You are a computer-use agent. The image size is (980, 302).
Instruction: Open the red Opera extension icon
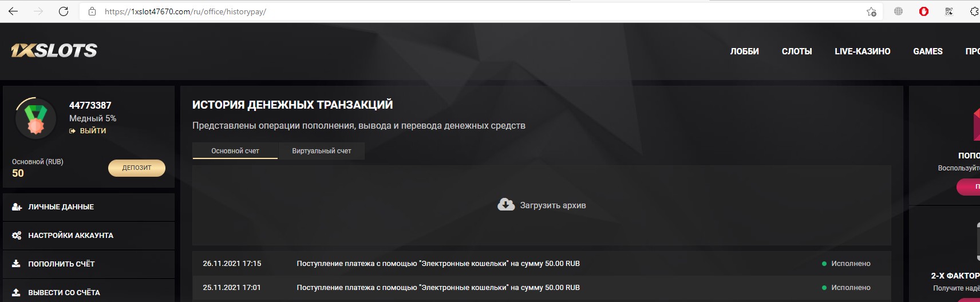[x=923, y=11]
